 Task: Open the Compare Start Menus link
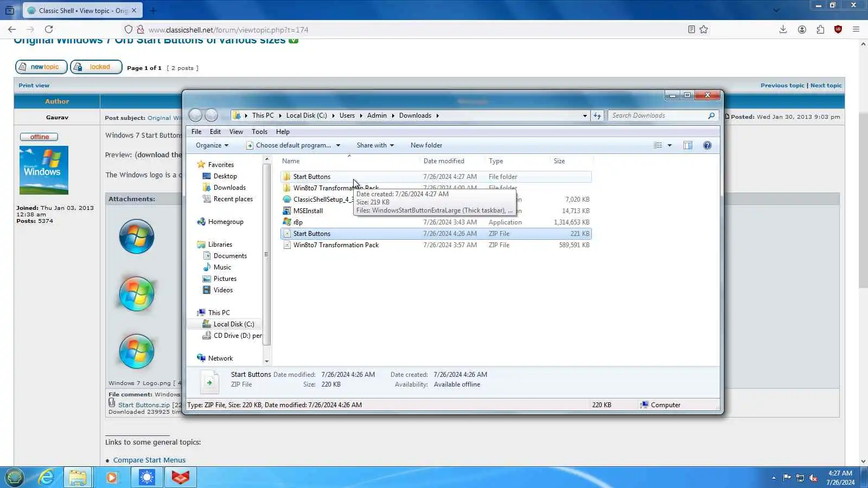point(149,460)
